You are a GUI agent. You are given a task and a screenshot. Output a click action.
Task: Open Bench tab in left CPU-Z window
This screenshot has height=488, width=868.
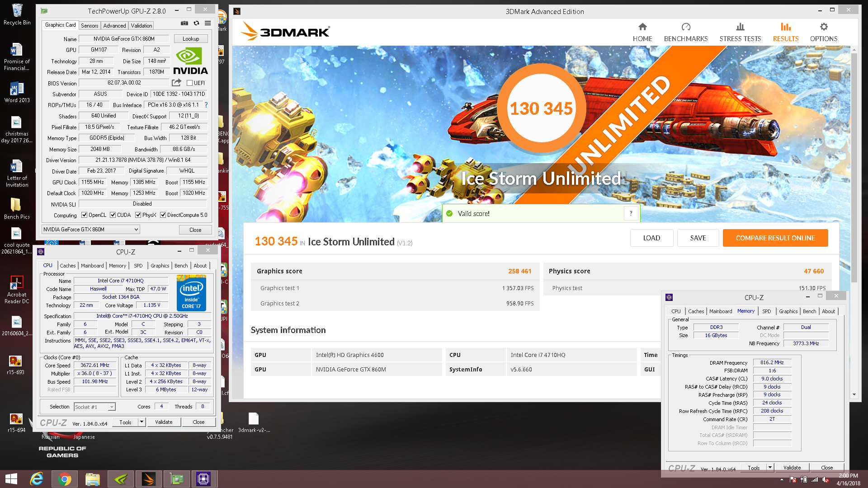pyautogui.click(x=181, y=266)
